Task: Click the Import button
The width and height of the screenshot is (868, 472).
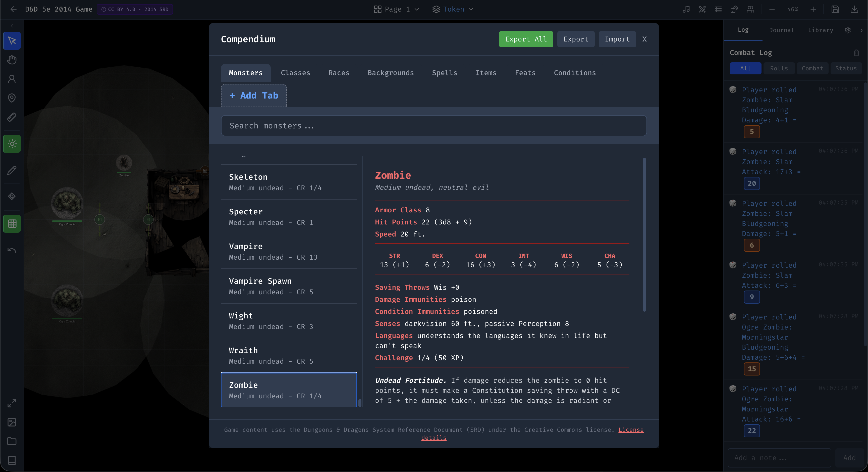Action: coord(617,39)
